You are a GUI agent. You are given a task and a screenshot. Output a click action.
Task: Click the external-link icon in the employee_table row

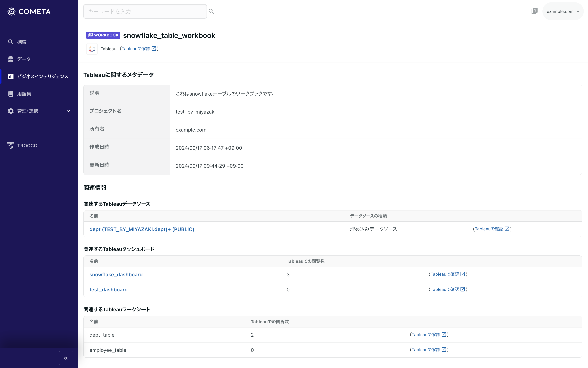point(444,350)
